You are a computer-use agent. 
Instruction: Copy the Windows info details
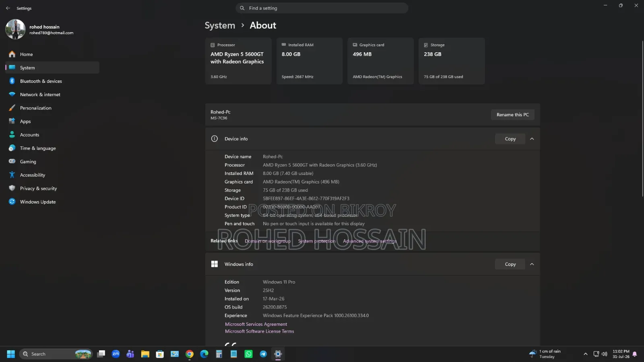[x=510, y=264]
